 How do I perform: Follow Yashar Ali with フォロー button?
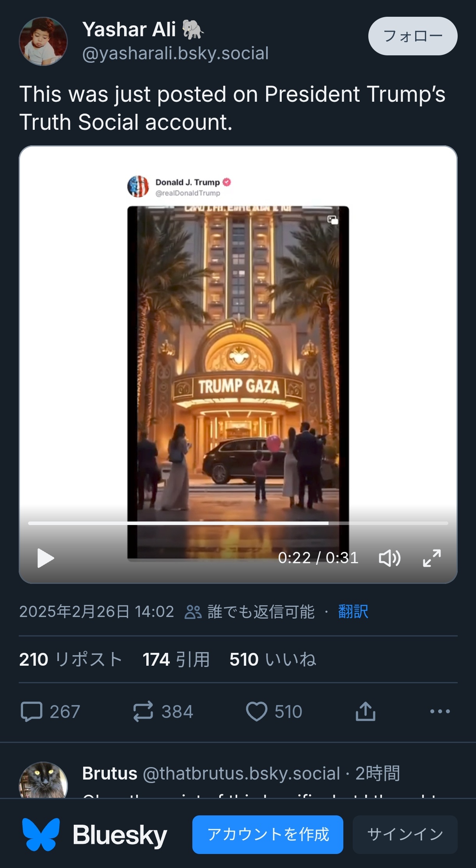coord(413,36)
